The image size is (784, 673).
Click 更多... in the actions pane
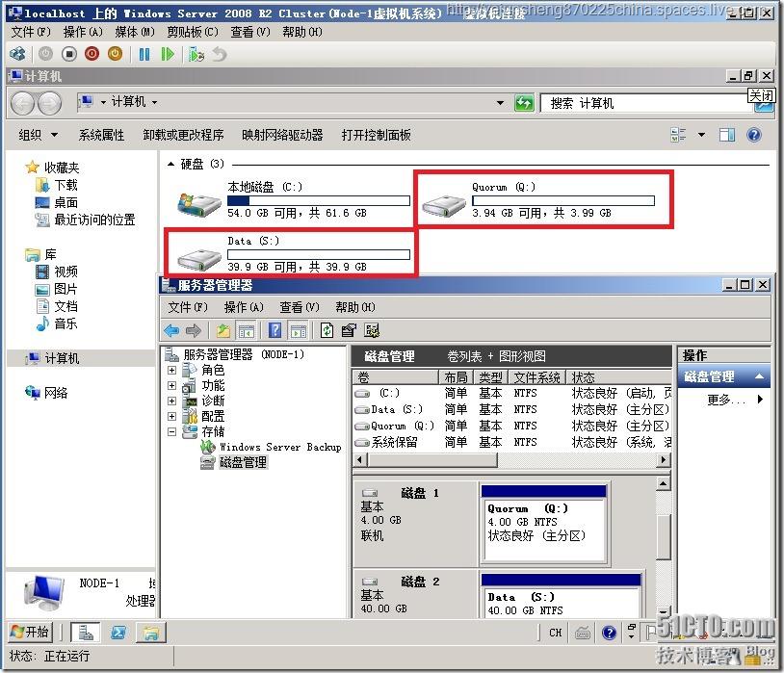tap(726, 400)
